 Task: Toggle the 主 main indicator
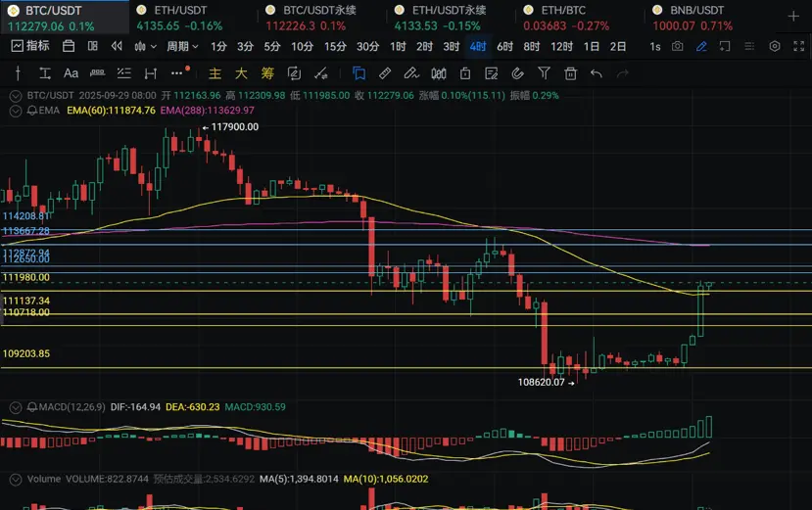click(x=215, y=73)
